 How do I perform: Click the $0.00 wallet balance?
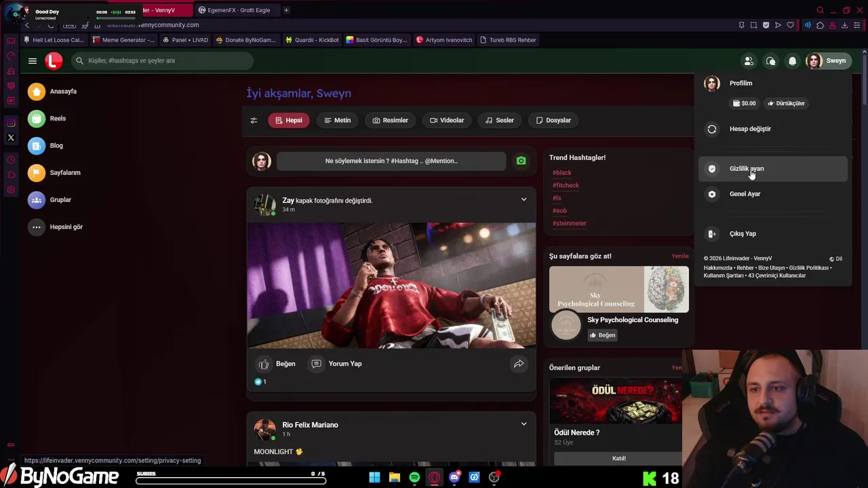coord(744,104)
